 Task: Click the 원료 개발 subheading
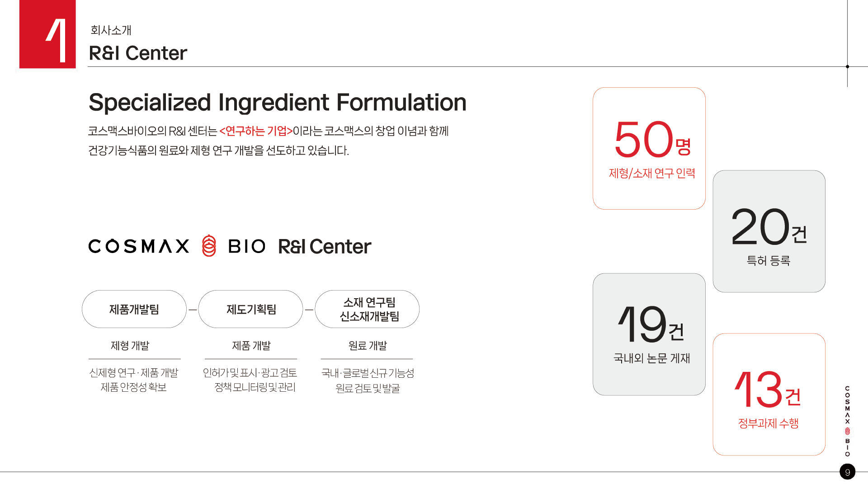pyautogui.click(x=368, y=346)
